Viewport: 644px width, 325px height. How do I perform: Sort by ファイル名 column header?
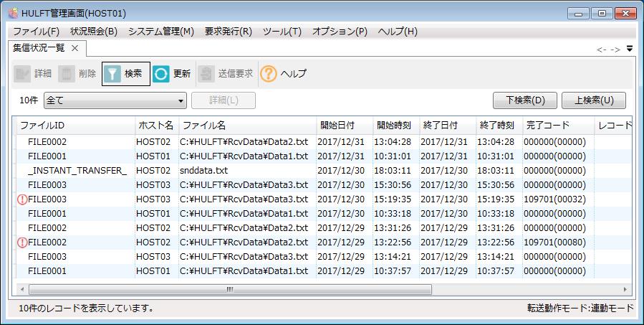coord(248,126)
